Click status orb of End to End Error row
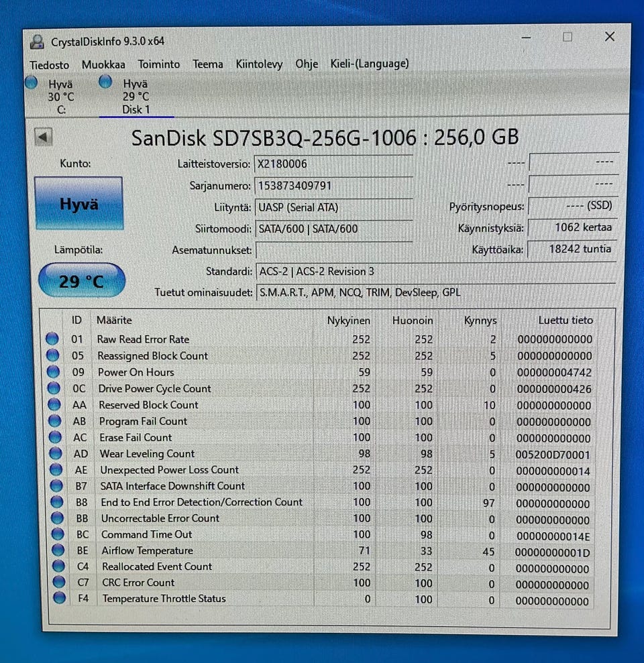 [57, 501]
